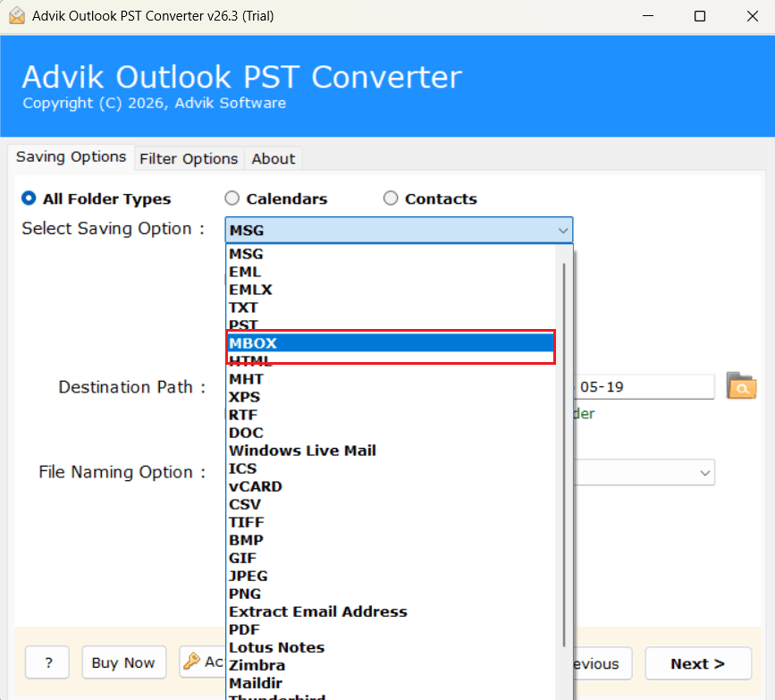
Task: Pick vCARD from the dropdown list
Action: coord(391,486)
